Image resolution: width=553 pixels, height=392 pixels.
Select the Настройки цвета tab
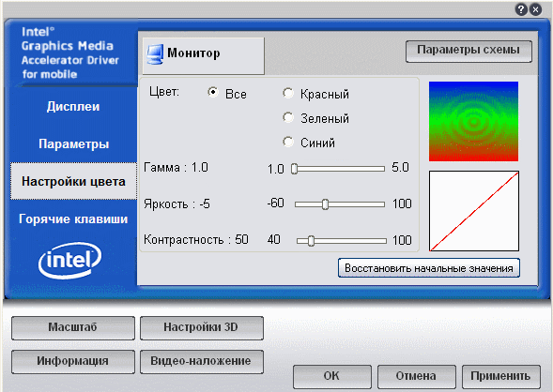click(x=73, y=181)
